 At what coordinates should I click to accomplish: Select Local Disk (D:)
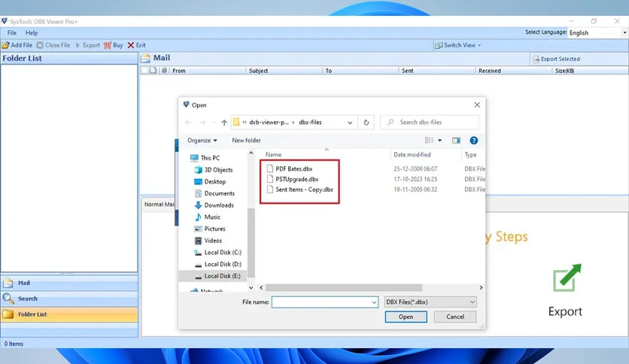(x=218, y=264)
